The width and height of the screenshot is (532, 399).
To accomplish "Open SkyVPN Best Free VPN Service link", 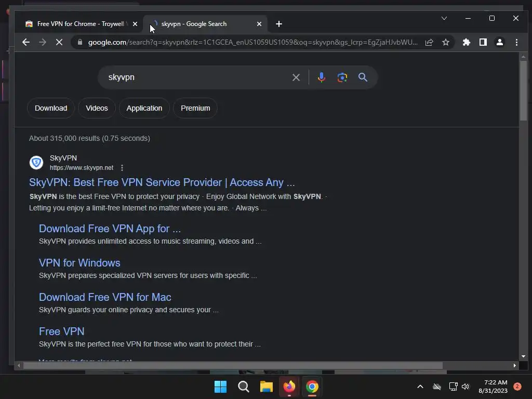I will pyautogui.click(x=162, y=182).
